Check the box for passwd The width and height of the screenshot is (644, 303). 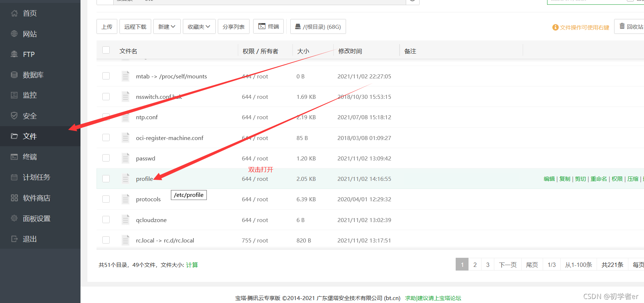(106, 158)
